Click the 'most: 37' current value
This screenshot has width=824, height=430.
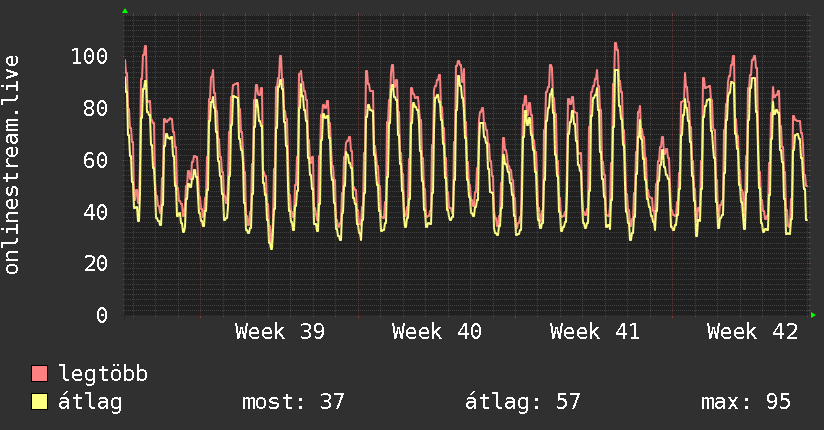click(x=293, y=402)
